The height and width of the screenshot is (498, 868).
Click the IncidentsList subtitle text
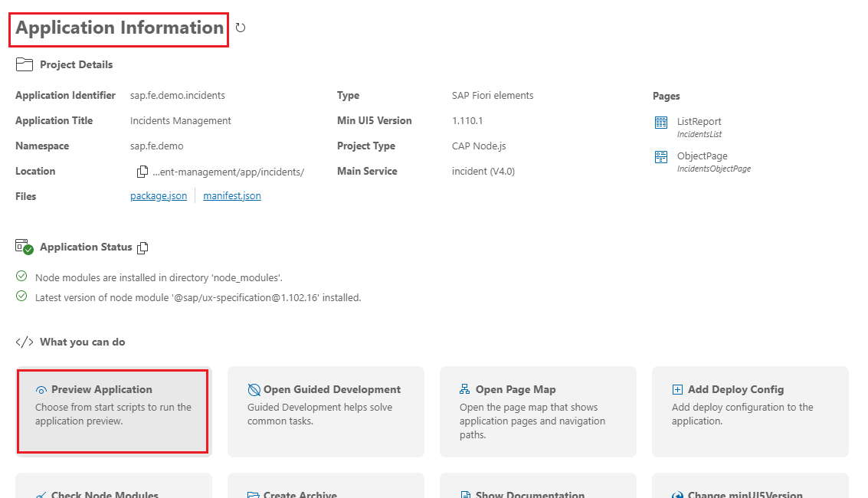pos(699,135)
